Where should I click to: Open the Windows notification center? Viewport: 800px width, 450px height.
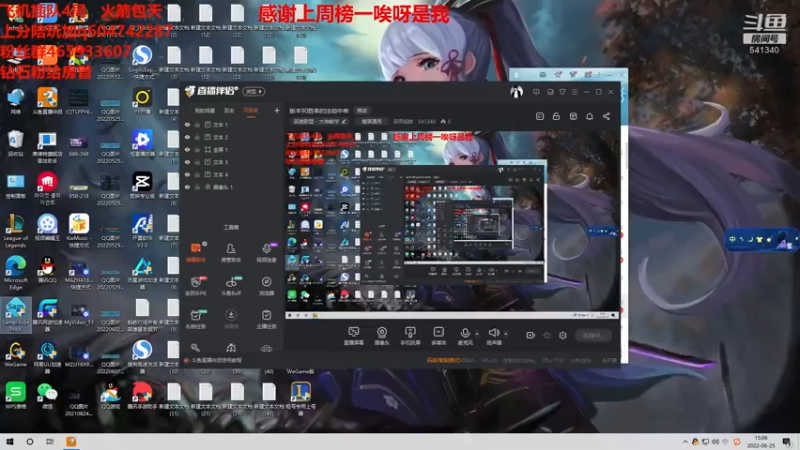pyautogui.click(x=787, y=442)
